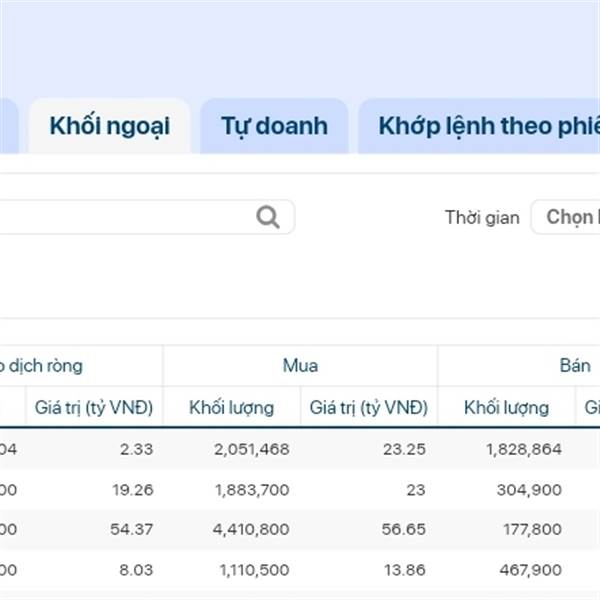Select the row with buy volume 1,883,700
The image size is (600, 600).
click(x=300, y=489)
